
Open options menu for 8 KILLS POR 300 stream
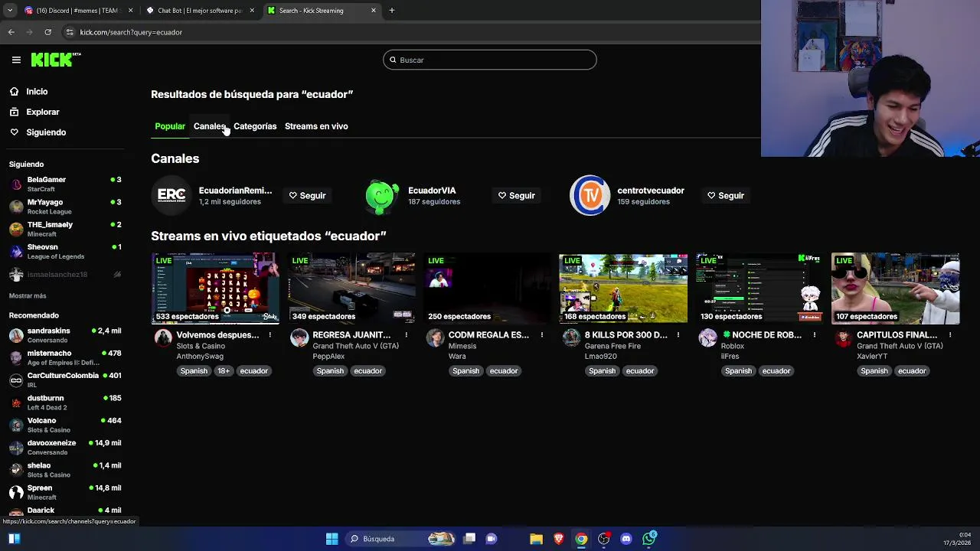(678, 335)
